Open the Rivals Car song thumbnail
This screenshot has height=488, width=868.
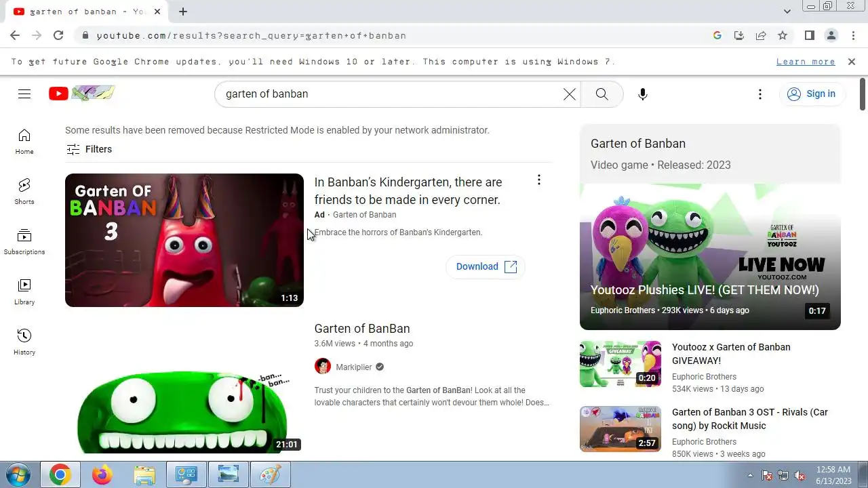pos(620,429)
